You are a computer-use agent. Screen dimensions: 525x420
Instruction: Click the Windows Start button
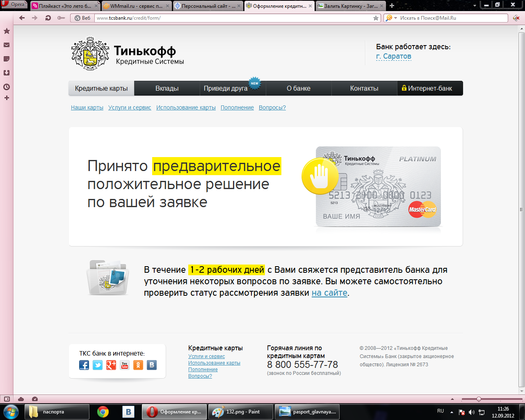[x=11, y=412]
